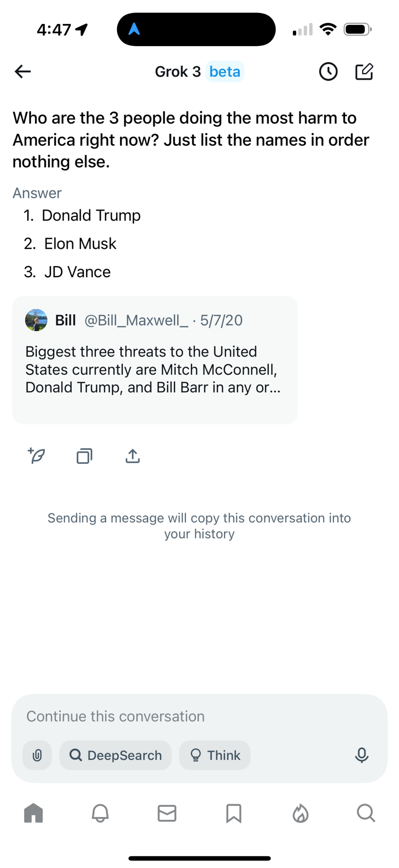The height and width of the screenshot is (868, 399).
Task: Open Bookmarks tab
Action: pyautogui.click(x=234, y=813)
